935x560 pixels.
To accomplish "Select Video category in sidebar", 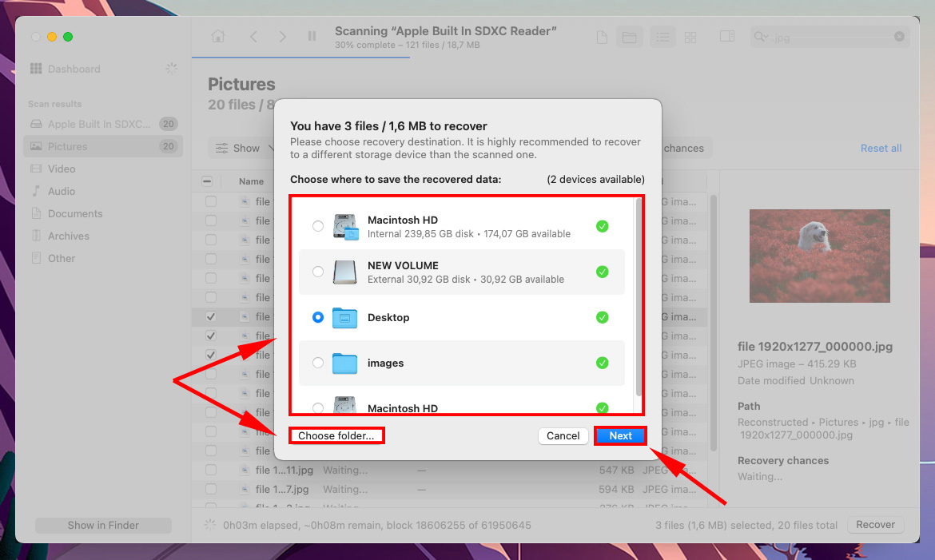I will click(x=62, y=169).
